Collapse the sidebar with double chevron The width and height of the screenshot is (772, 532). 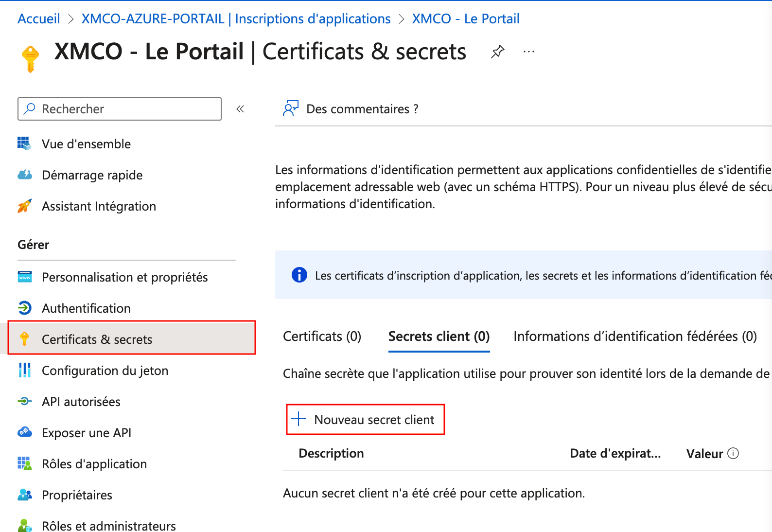point(240,109)
